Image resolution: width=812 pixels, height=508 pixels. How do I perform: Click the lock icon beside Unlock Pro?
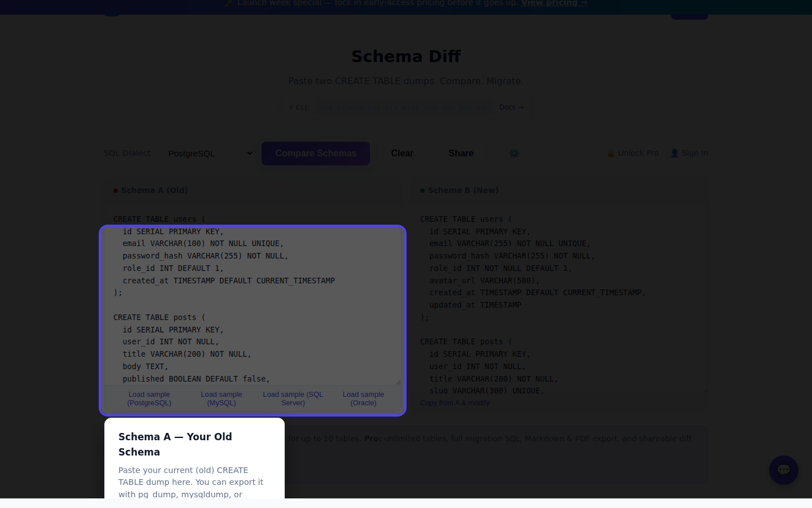[x=611, y=153]
